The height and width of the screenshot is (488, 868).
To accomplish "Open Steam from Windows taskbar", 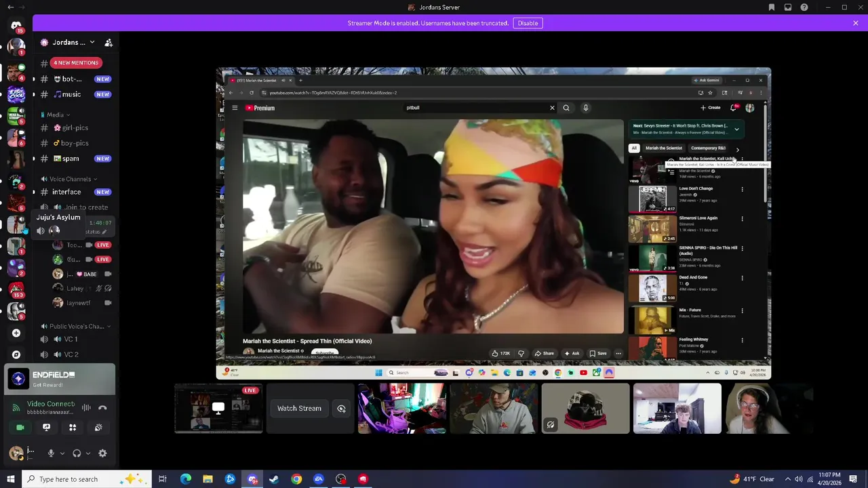I will click(x=274, y=479).
